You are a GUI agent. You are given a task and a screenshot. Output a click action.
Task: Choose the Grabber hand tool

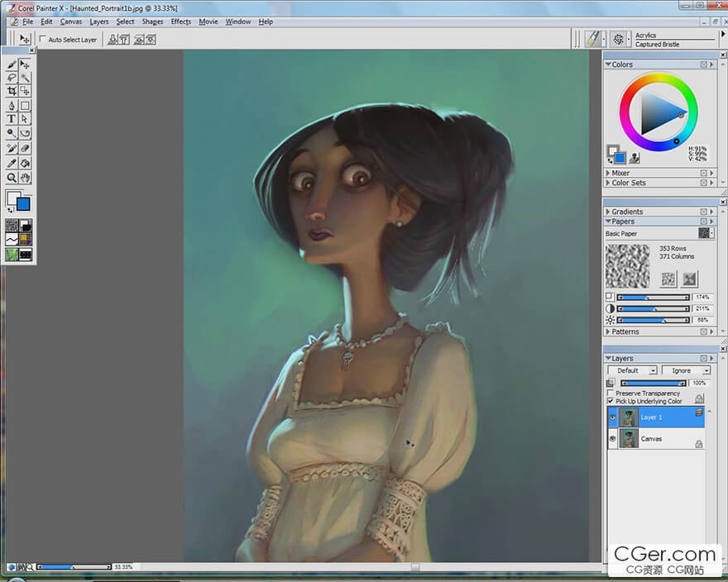coord(26,178)
